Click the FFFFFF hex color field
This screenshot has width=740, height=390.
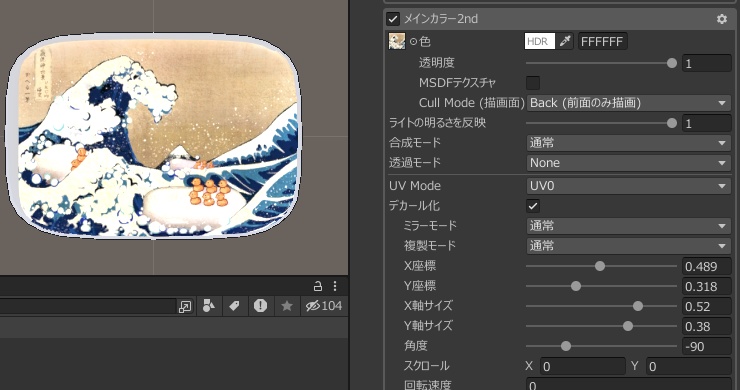603,42
